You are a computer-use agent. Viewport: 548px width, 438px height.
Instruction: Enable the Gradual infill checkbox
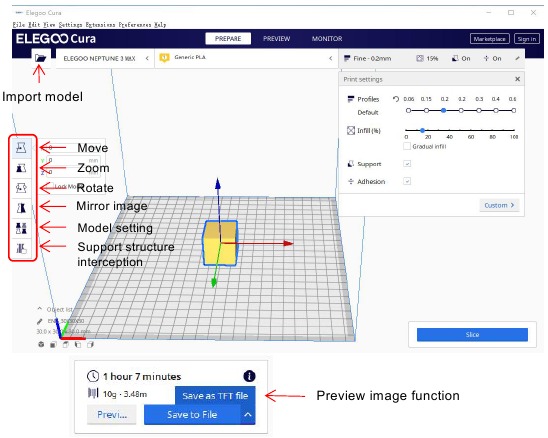(407, 146)
